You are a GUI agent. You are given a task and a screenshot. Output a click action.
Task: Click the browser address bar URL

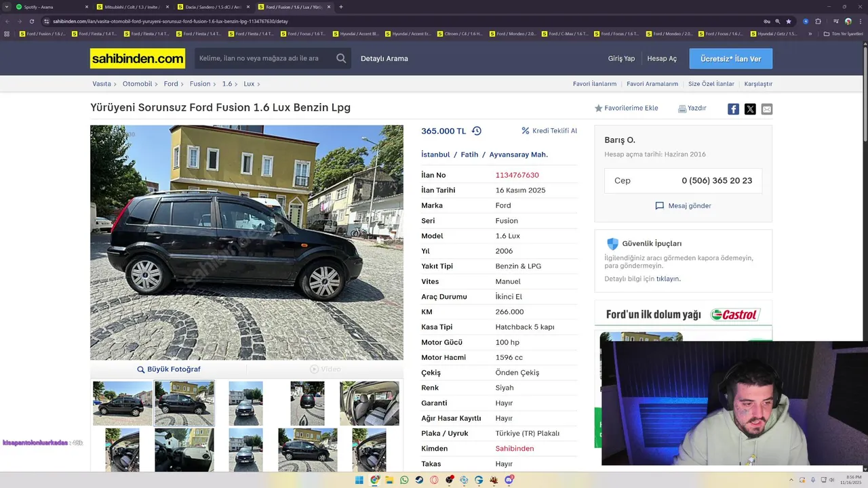[170, 21]
